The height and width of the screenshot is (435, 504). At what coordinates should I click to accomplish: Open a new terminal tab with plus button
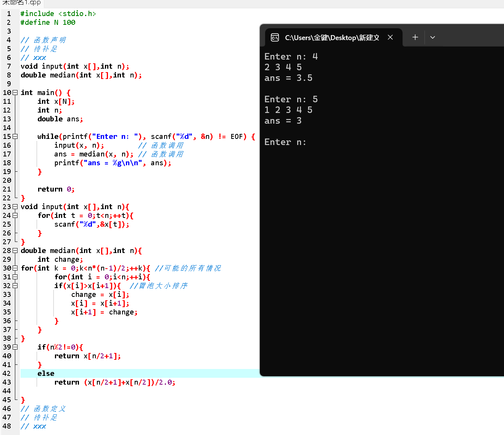(415, 37)
